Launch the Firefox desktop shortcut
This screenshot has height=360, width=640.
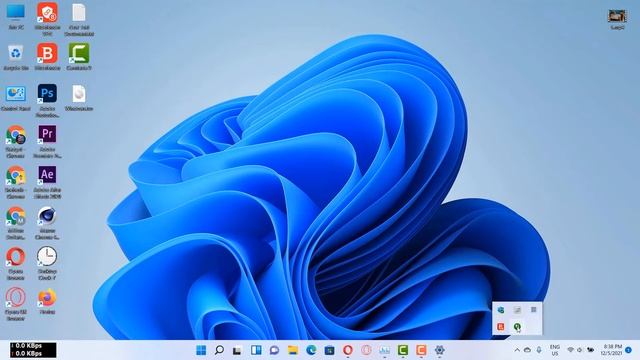47,301
